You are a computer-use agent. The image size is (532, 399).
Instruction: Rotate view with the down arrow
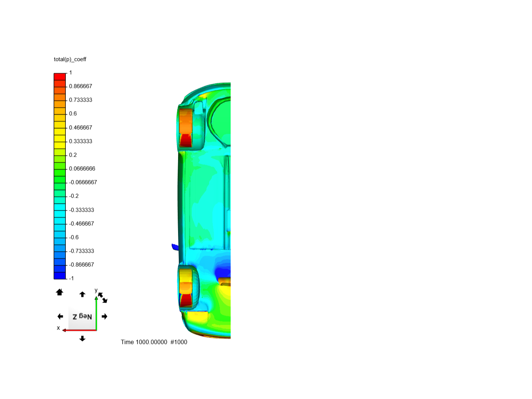click(82, 338)
